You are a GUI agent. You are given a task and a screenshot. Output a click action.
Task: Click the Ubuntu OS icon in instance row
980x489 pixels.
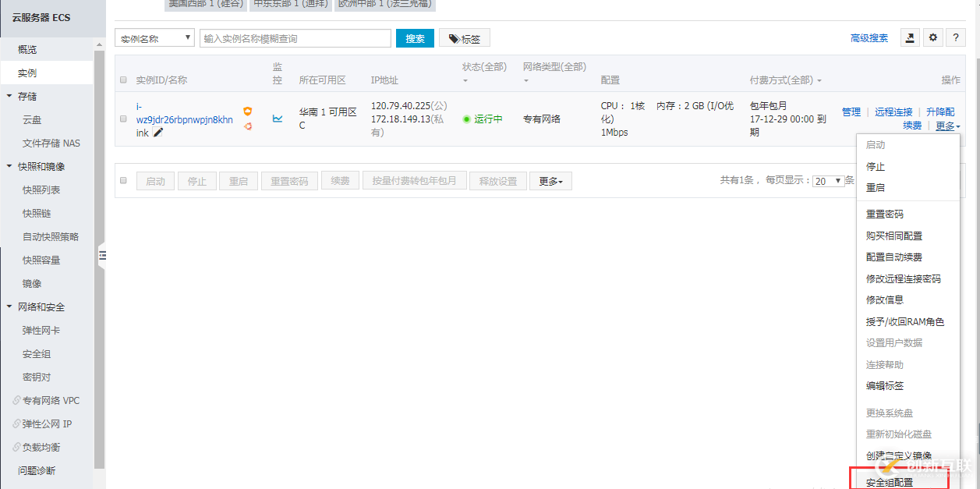(247, 126)
